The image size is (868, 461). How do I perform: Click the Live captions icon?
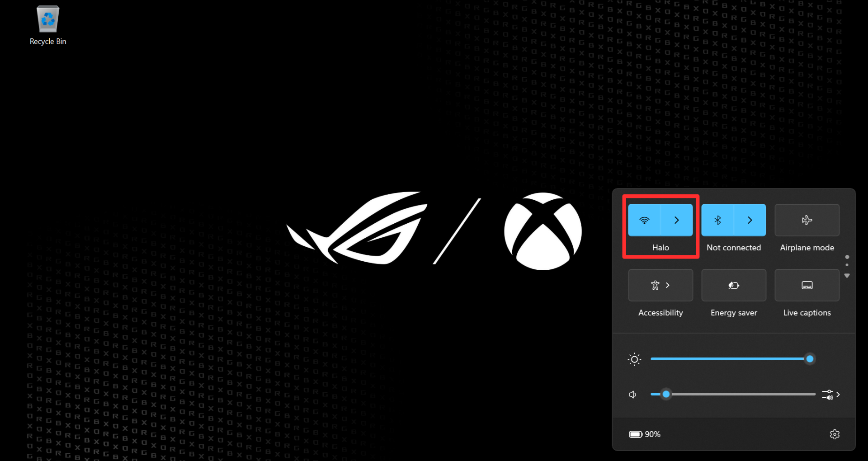click(x=807, y=285)
